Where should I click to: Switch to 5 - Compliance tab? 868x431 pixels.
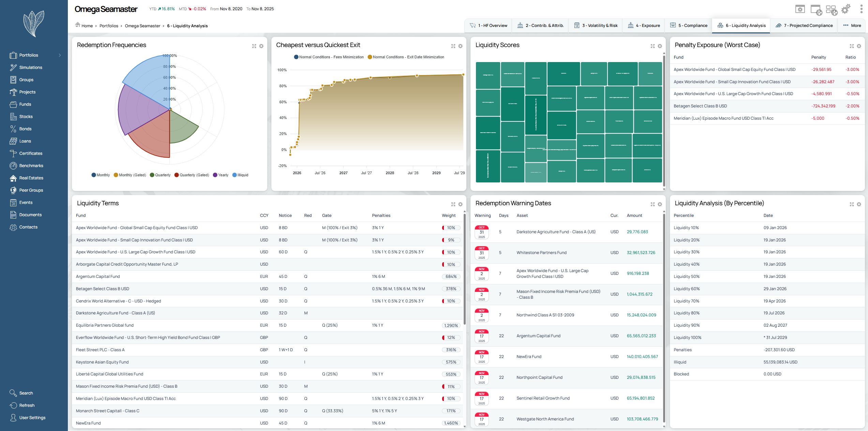click(x=689, y=26)
